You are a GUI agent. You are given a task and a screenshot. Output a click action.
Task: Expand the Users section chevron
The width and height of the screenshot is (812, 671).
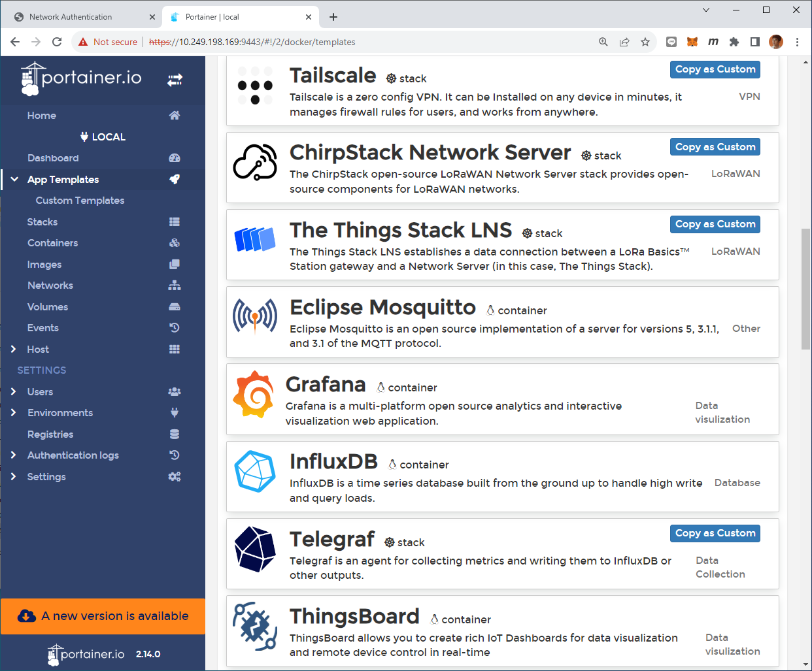coord(14,391)
